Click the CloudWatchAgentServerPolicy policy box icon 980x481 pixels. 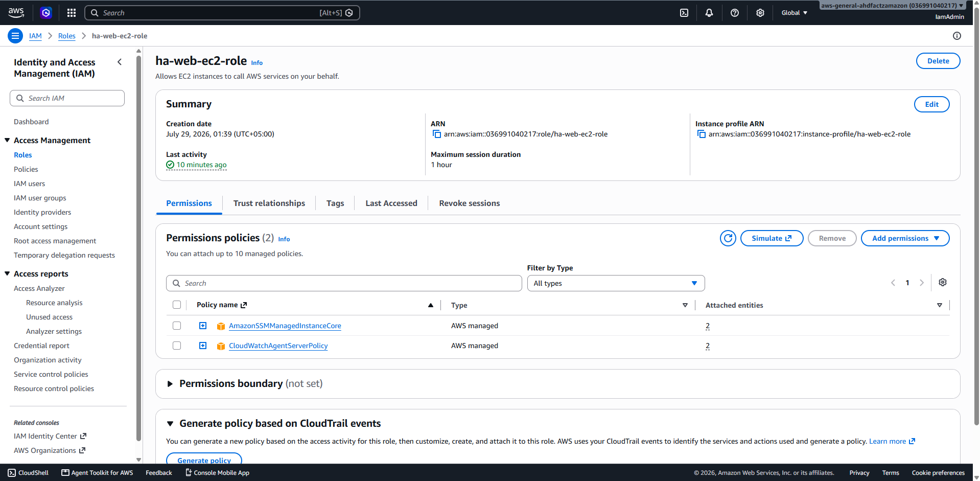click(221, 346)
